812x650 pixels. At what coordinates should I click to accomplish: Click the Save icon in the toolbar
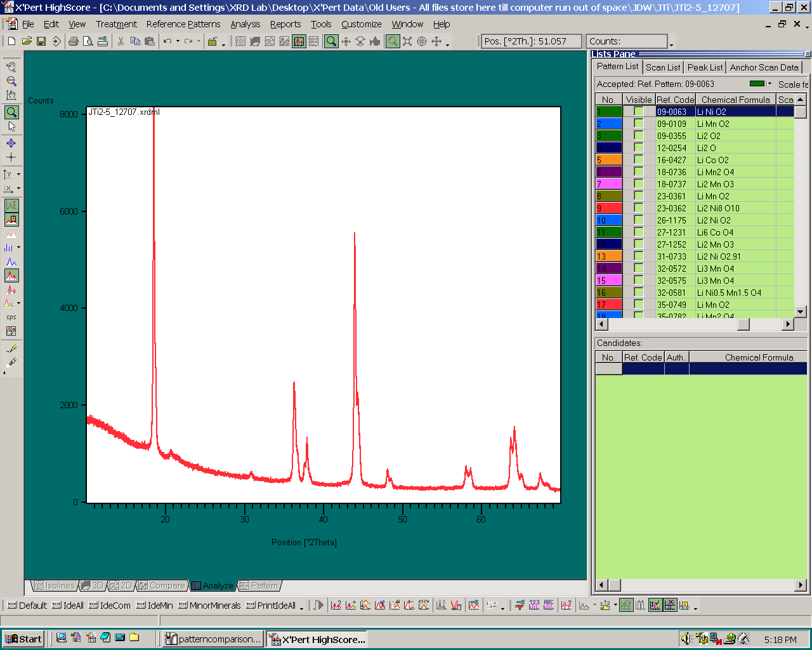click(41, 41)
